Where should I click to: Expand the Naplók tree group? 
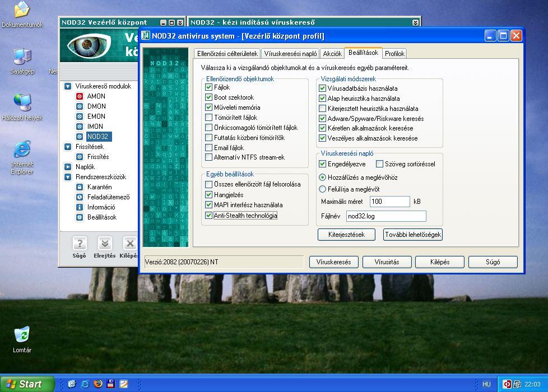[68, 167]
